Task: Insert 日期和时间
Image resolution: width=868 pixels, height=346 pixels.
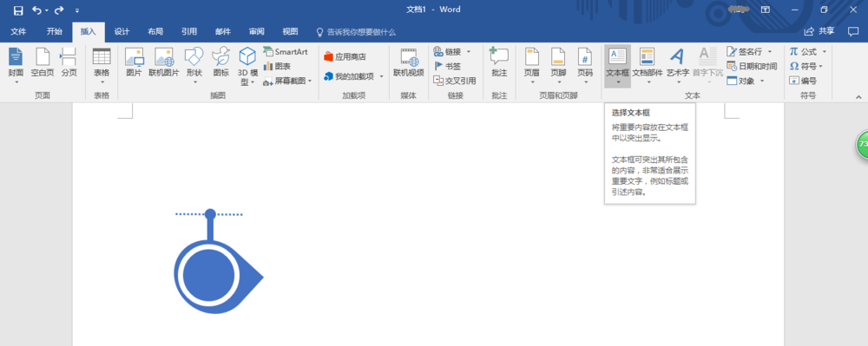Action: pos(752,66)
